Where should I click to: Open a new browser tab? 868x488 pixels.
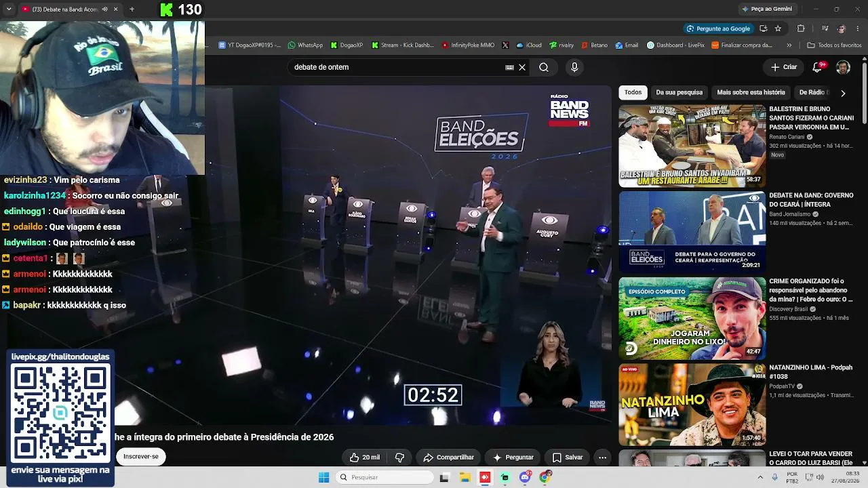pos(132,9)
